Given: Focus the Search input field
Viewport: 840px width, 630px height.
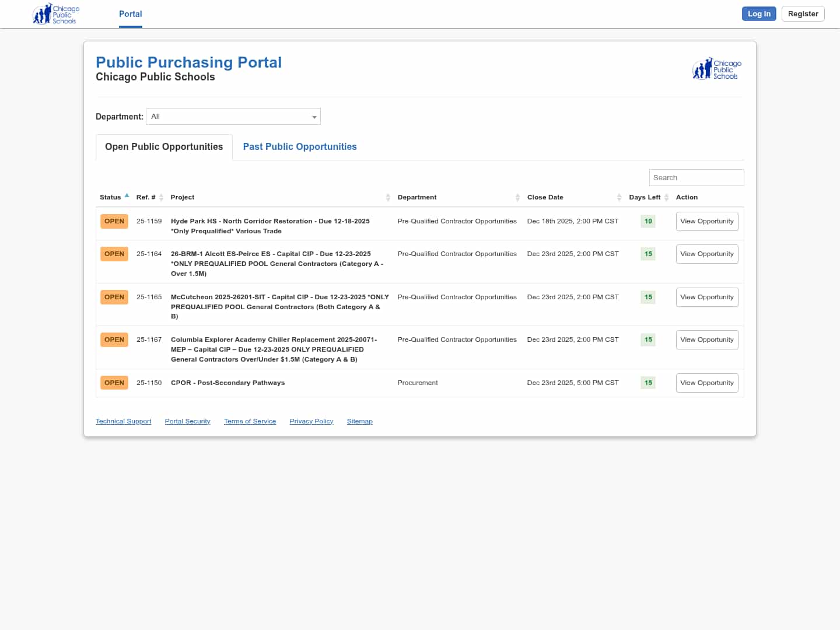Looking at the screenshot, I should point(696,178).
